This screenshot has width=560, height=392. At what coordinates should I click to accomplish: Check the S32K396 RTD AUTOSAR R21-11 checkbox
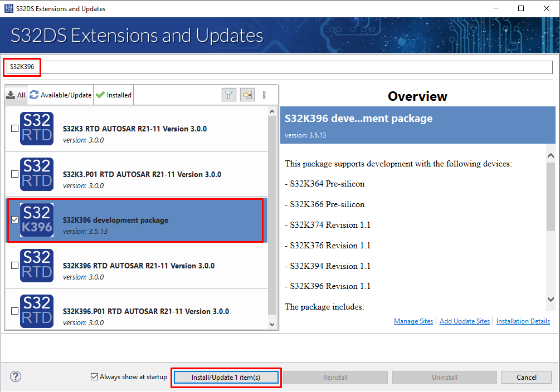coord(14,265)
